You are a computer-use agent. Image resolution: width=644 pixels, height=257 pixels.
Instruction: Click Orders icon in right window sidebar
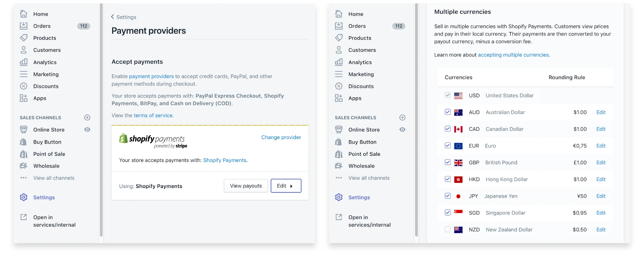point(339,26)
